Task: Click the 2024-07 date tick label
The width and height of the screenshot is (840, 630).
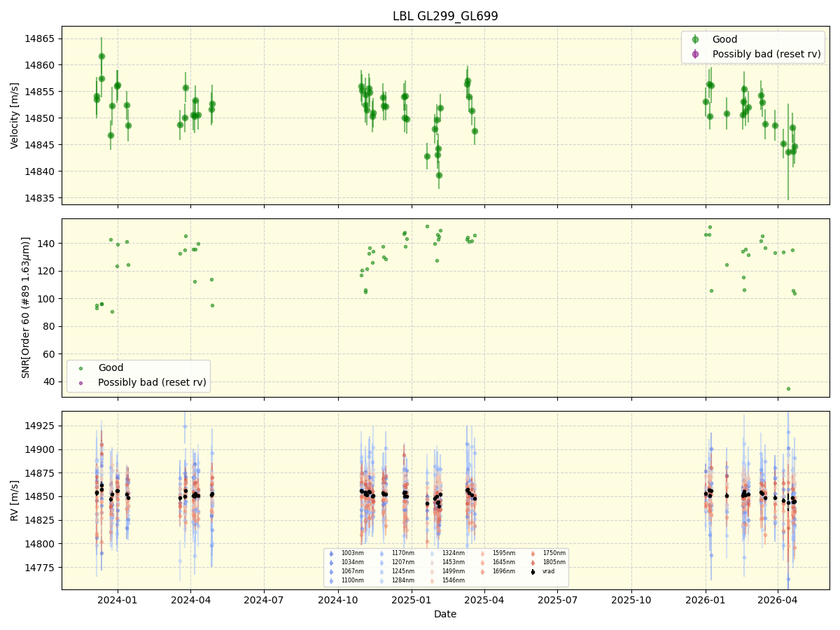Action: (264, 600)
